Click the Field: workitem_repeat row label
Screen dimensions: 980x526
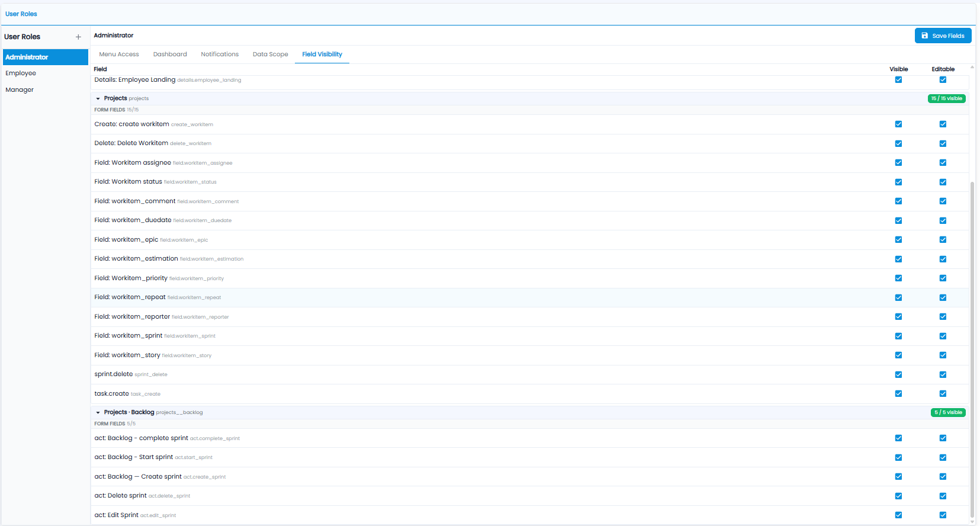(130, 297)
